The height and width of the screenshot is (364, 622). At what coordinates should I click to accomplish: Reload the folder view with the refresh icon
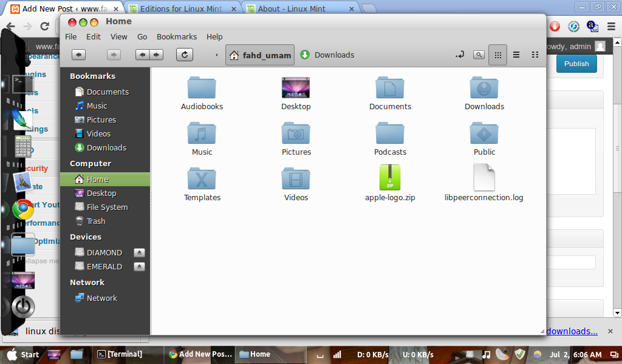pos(185,54)
